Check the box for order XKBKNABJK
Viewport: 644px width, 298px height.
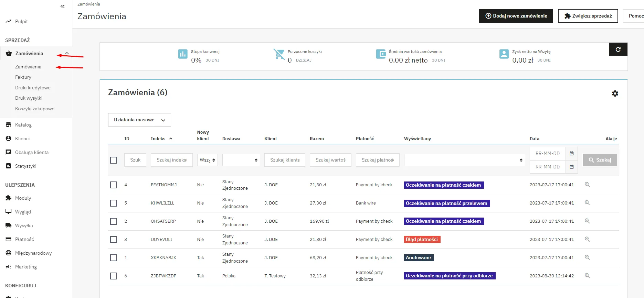[114, 258]
